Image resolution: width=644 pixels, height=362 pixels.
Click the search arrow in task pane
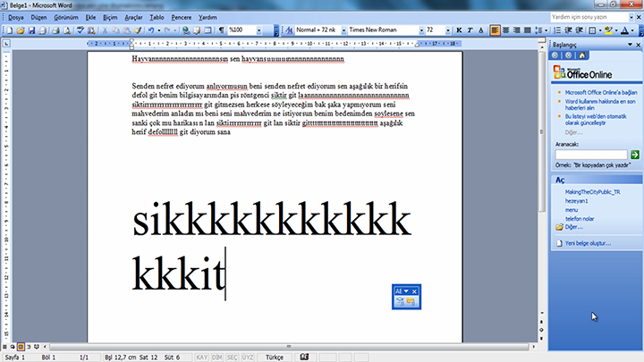(635, 155)
